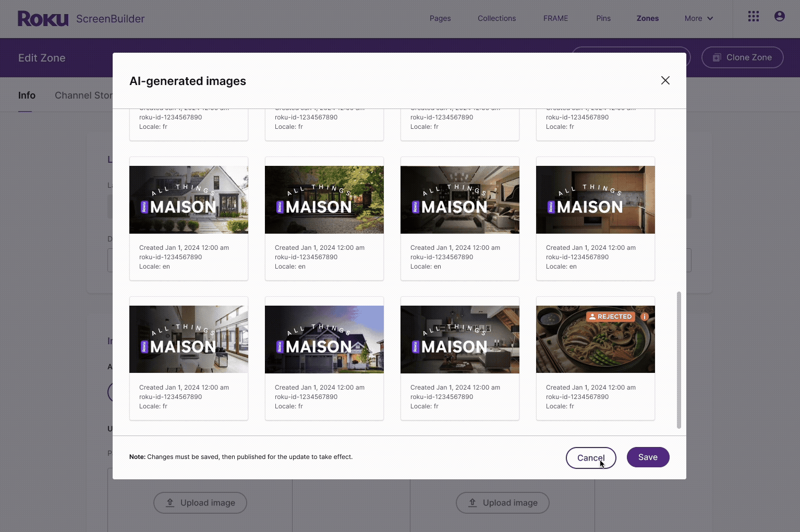This screenshot has height=532, width=800.
Task: Click the Cancel button
Action: [x=591, y=457]
